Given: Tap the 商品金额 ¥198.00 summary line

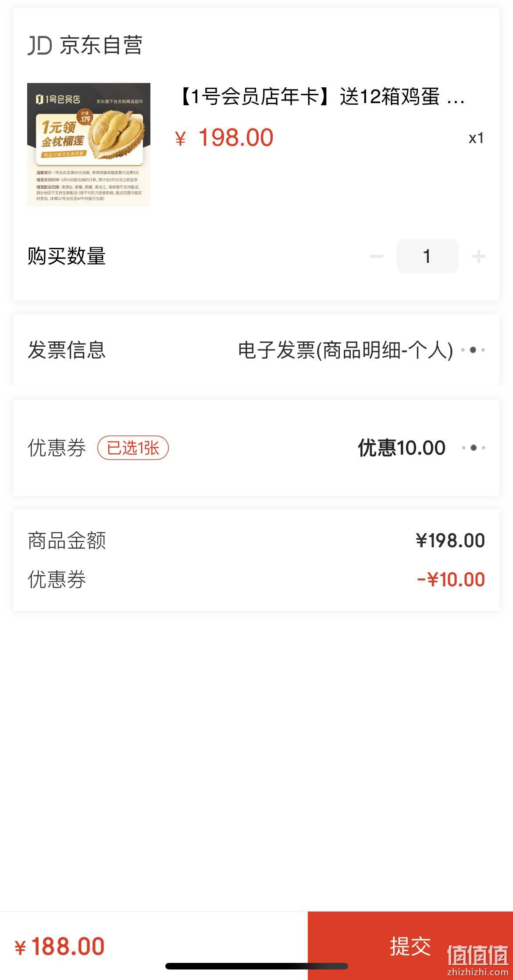Looking at the screenshot, I should [x=256, y=541].
